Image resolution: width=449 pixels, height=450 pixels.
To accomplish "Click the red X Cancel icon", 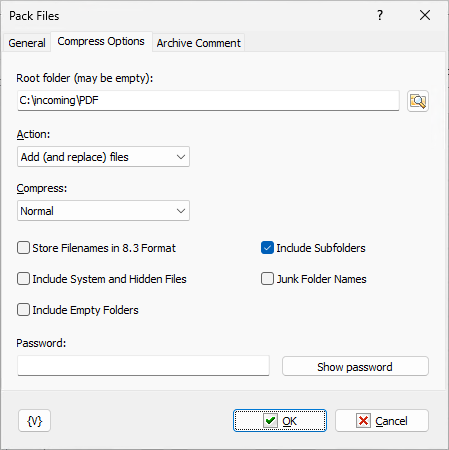I will click(x=363, y=421).
